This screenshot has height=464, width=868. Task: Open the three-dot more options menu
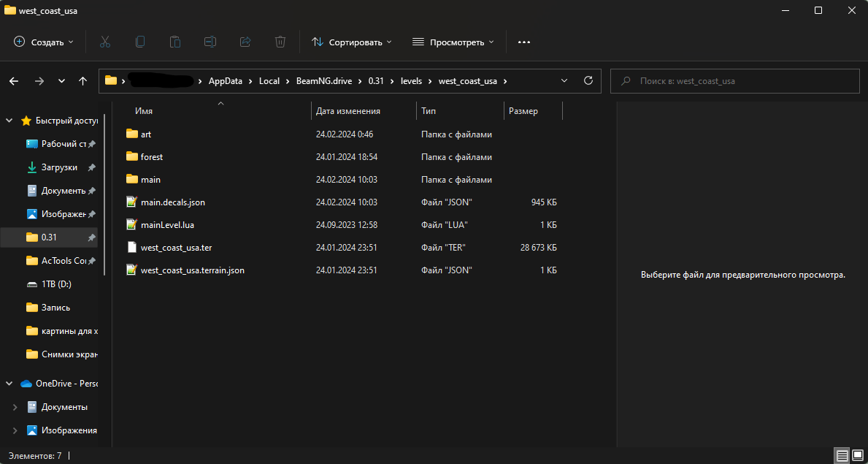click(523, 42)
